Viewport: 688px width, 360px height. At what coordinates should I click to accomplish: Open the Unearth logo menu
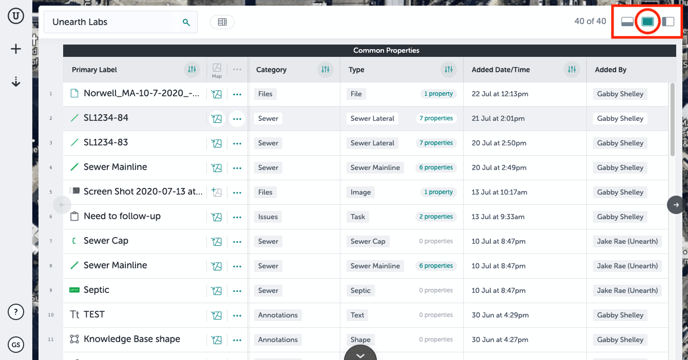(x=16, y=16)
